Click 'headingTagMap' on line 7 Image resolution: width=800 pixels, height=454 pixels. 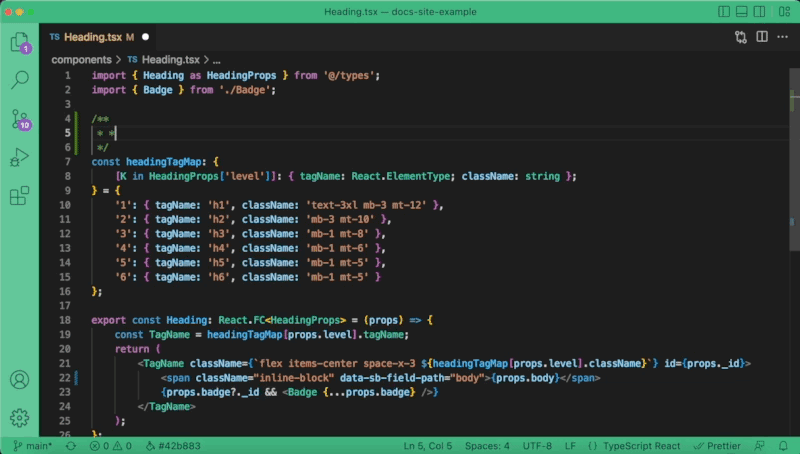164,162
